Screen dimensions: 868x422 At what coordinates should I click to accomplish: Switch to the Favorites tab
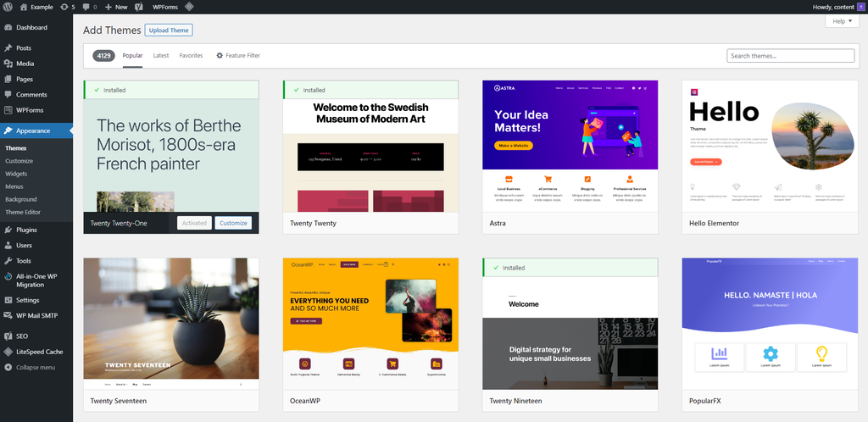pyautogui.click(x=191, y=55)
